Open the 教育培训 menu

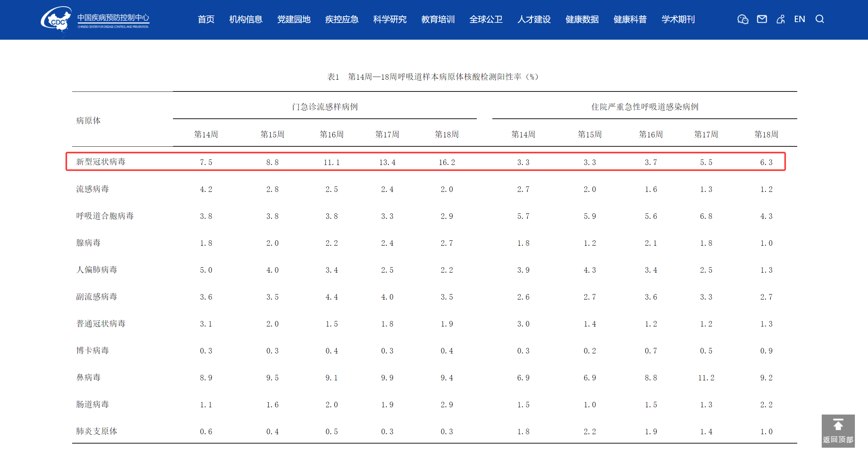tap(438, 19)
